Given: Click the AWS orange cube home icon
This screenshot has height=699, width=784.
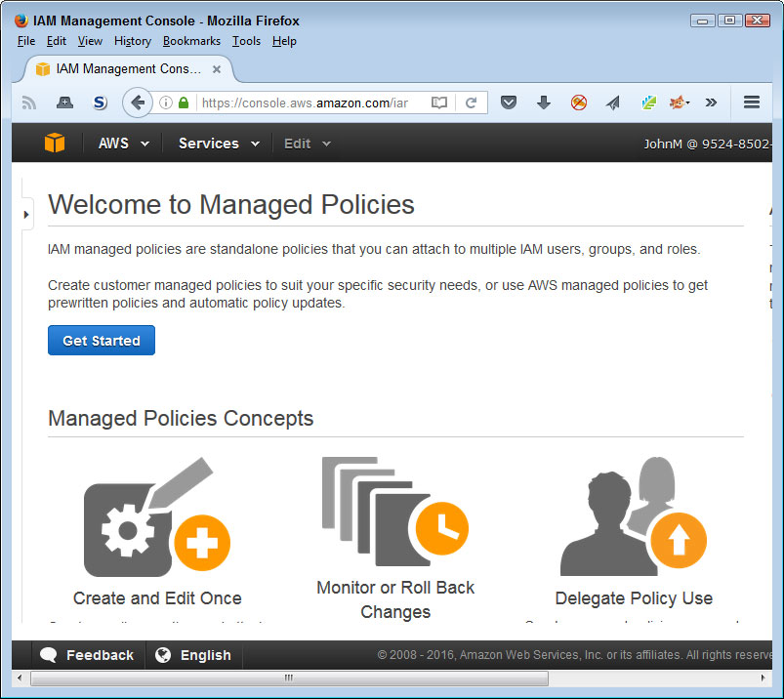Looking at the screenshot, I should [x=55, y=143].
